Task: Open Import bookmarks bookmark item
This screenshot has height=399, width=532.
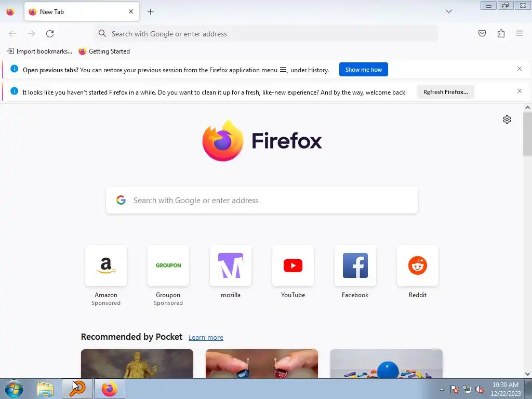Action: (x=39, y=51)
